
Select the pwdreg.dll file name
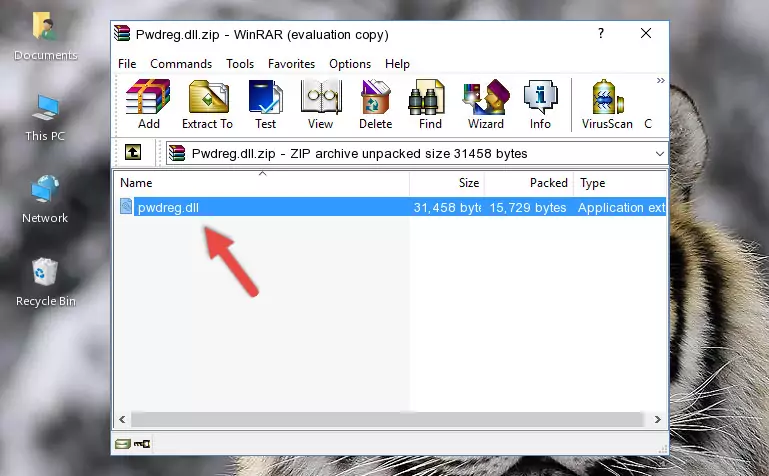click(168, 208)
